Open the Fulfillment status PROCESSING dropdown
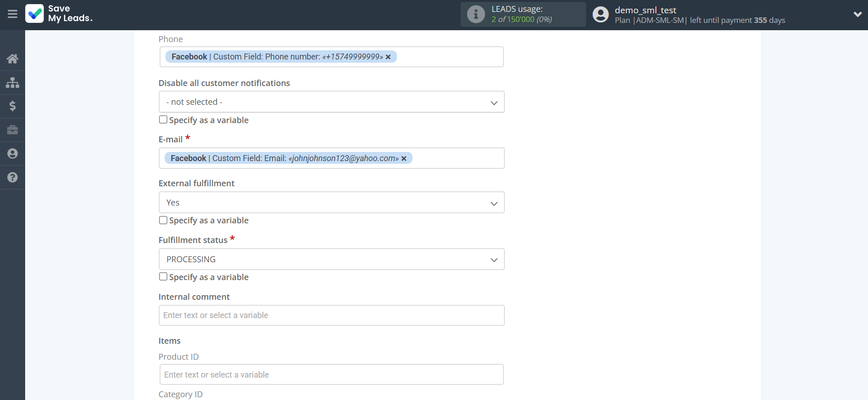 331,259
